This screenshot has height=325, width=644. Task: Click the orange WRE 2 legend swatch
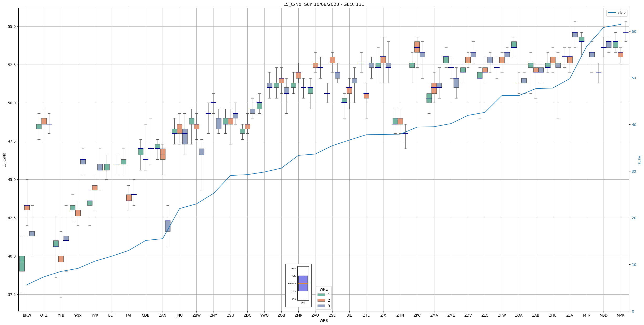[x=321, y=300]
